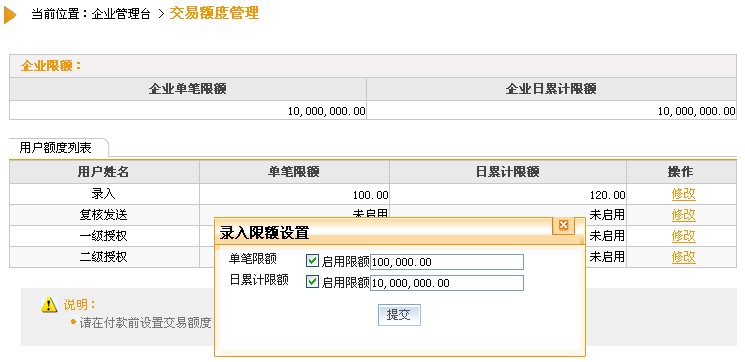Open 修改 link for 一级授权 row
The height and width of the screenshot is (362, 745).
tap(683, 236)
